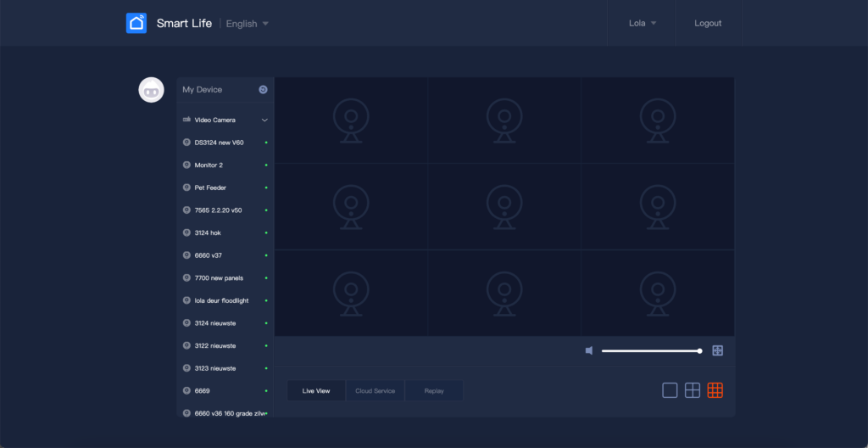The image size is (868, 448).
Task: Select the center camera view cell
Action: click(x=504, y=206)
